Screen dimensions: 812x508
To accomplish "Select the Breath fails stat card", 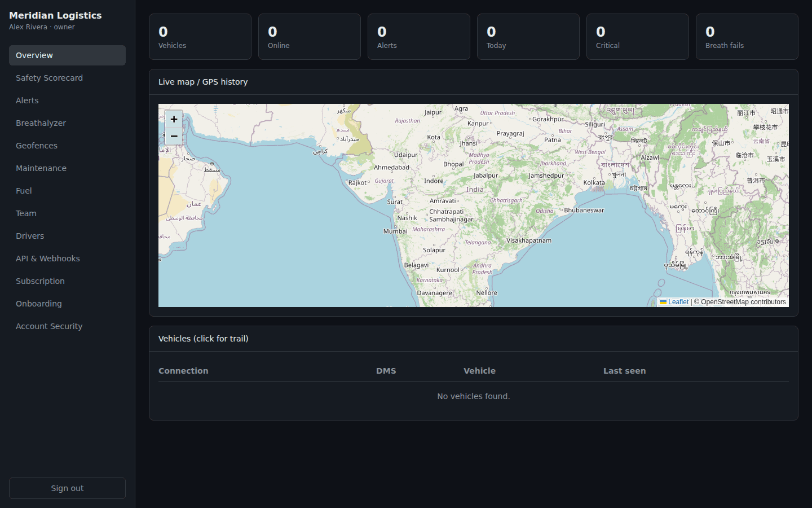I will 747,37.
